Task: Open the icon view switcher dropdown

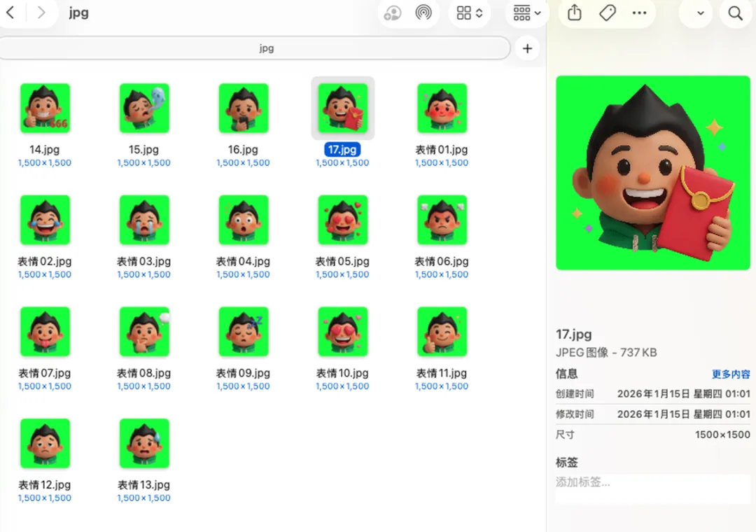Action: click(x=470, y=13)
